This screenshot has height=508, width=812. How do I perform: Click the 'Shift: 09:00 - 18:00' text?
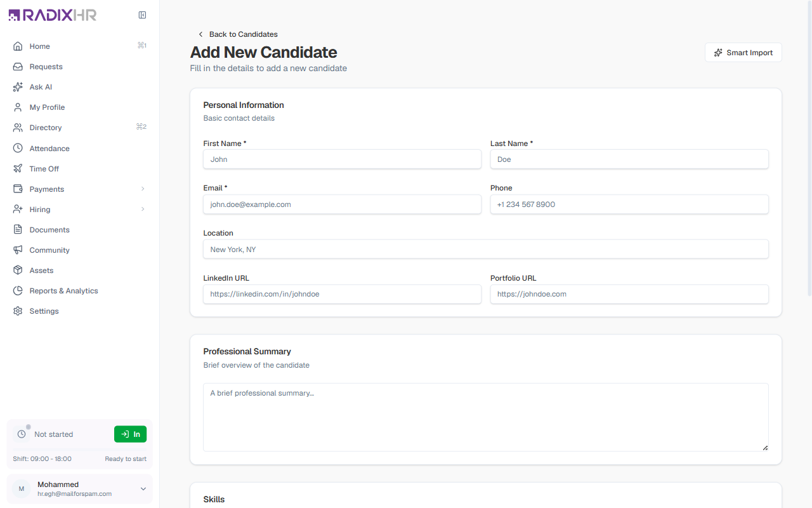click(42, 458)
